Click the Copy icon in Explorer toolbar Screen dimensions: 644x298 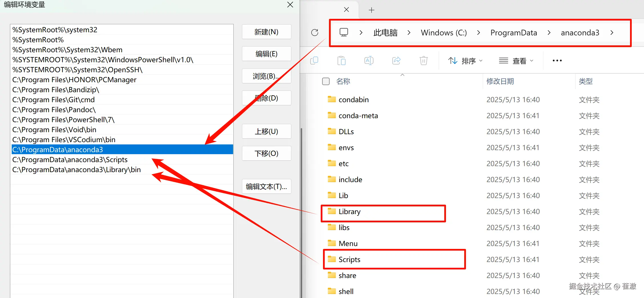click(x=314, y=61)
